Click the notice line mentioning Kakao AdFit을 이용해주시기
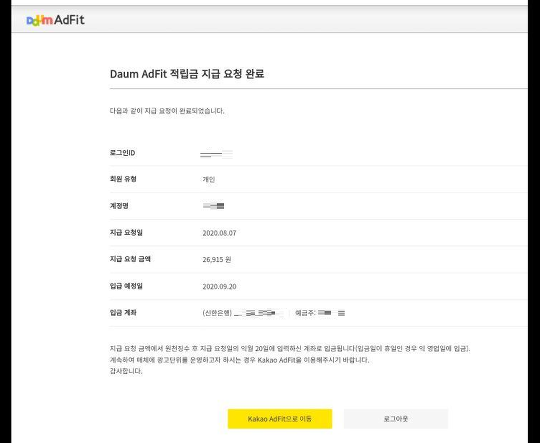The width and height of the screenshot is (540, 443). 239,360
